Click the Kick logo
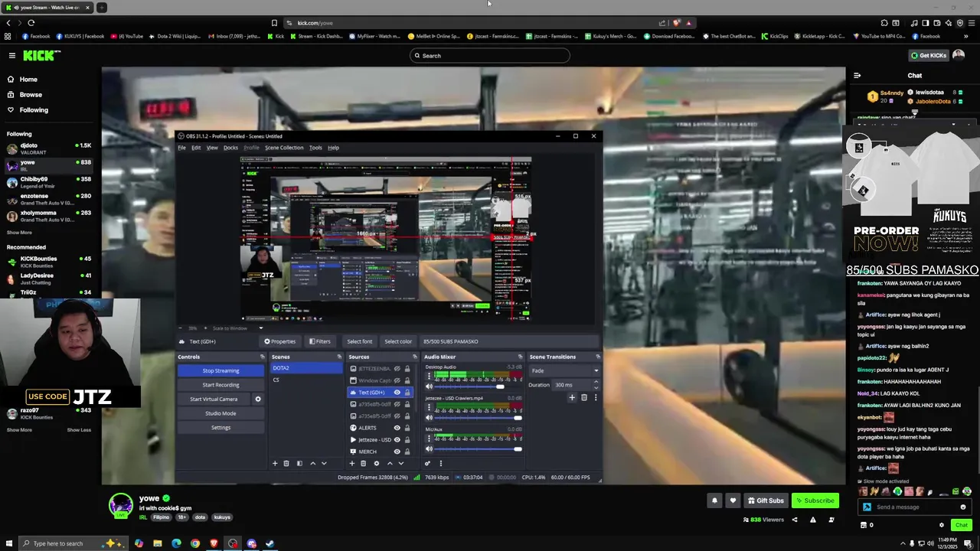This screenshot has height=551, width=980. (x=41, y=55)
